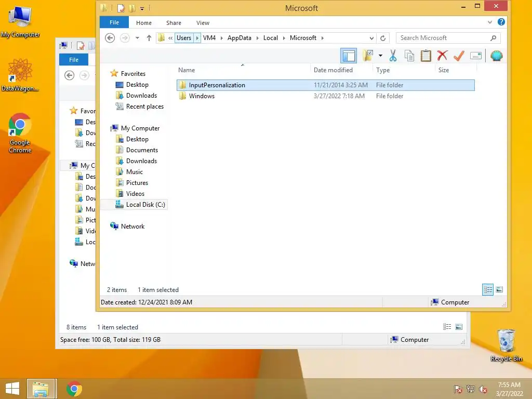Click the Forward arrow in Microsoft window
Image resolution: width=532 pixels, height=399 pixels.
tap(125, 37)
